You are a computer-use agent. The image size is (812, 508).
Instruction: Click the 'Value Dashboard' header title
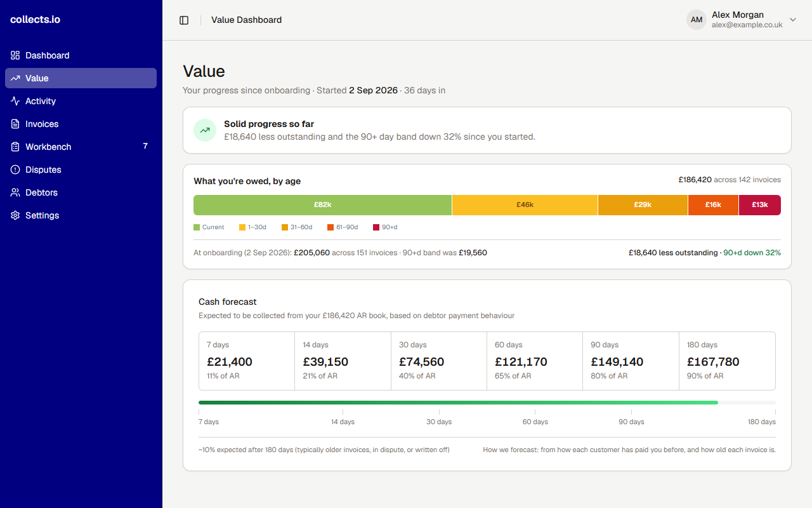[x=246, y=20]
